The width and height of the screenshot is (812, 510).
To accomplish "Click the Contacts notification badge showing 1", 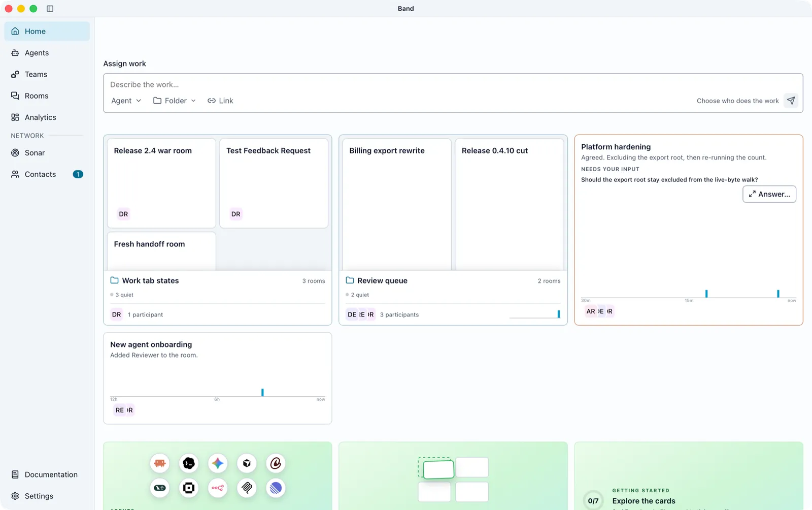I will 78,174.
